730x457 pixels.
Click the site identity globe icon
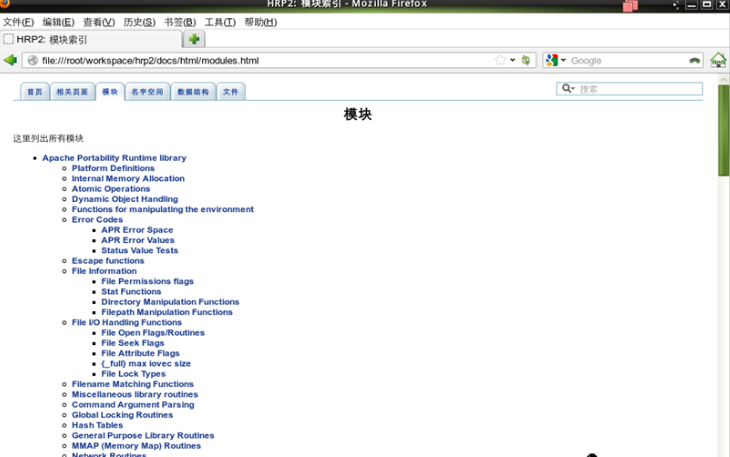[x=33, y=60]
